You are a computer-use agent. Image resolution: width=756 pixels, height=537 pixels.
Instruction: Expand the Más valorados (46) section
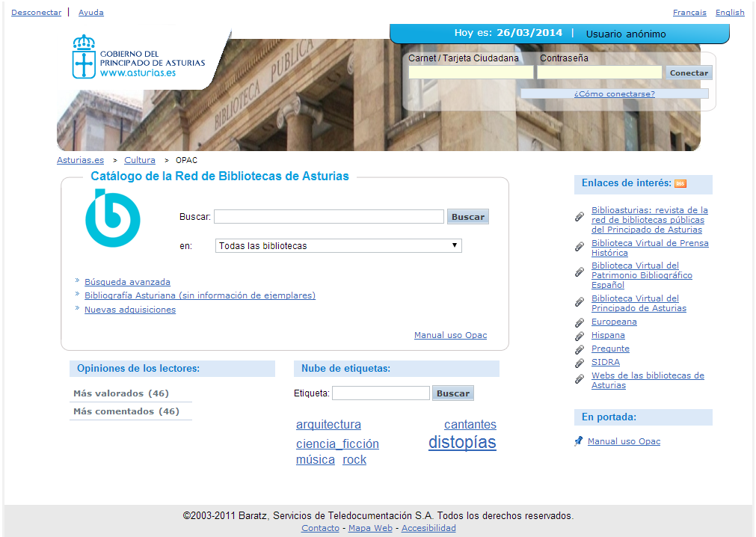coord(121,393)
